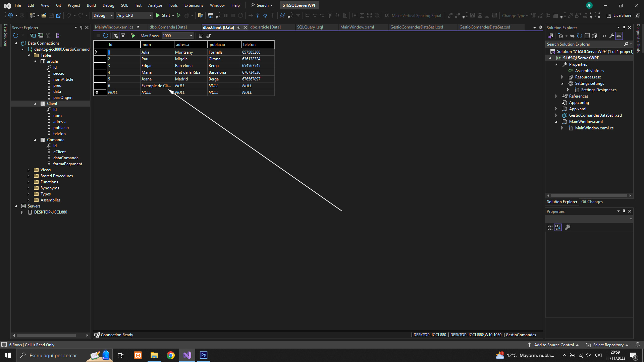Image resolution: width=644 pixels, height=362 pixels.
Task: Click the Solution Explorer horizontal scrollbar
Action: tap(589, 195)
